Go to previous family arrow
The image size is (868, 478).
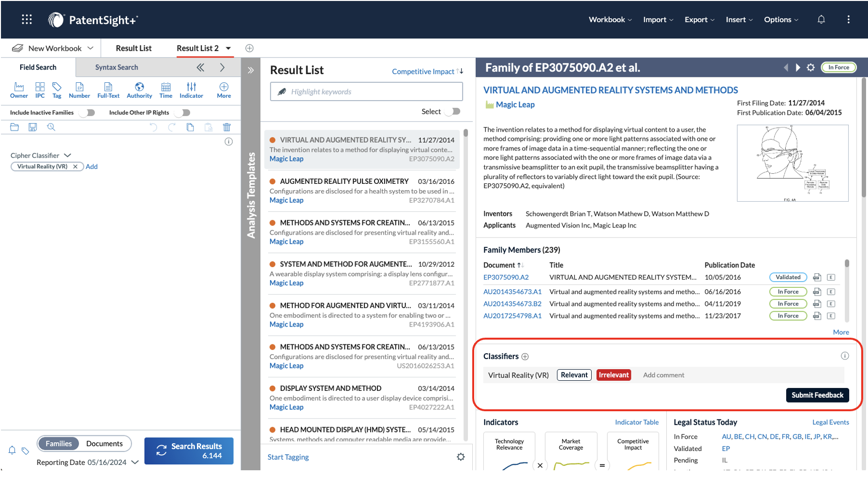coord(786,68)
